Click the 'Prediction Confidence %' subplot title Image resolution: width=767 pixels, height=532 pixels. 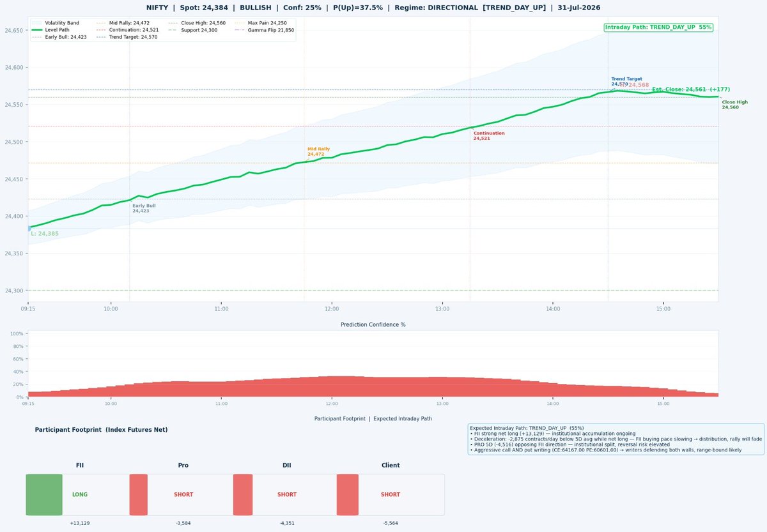[373, 324]
